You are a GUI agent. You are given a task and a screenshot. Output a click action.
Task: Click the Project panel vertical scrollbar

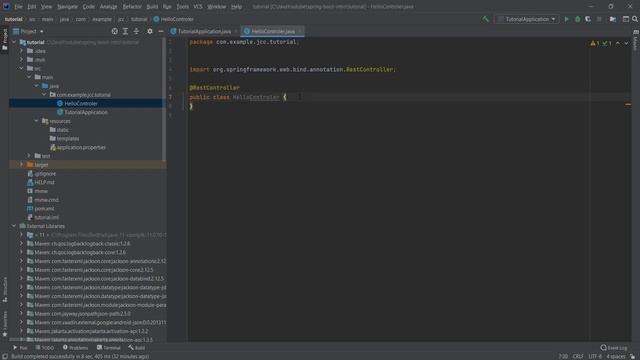click(164, 99)
